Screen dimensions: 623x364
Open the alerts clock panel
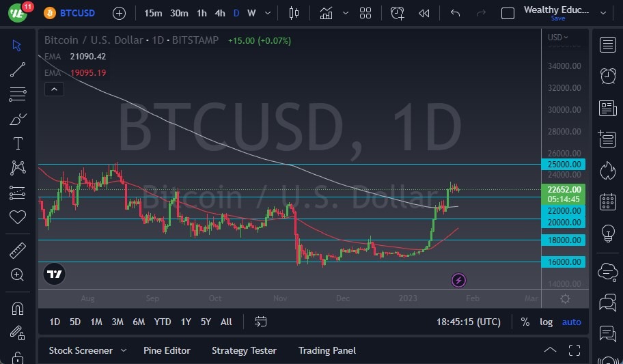(607, 76)
